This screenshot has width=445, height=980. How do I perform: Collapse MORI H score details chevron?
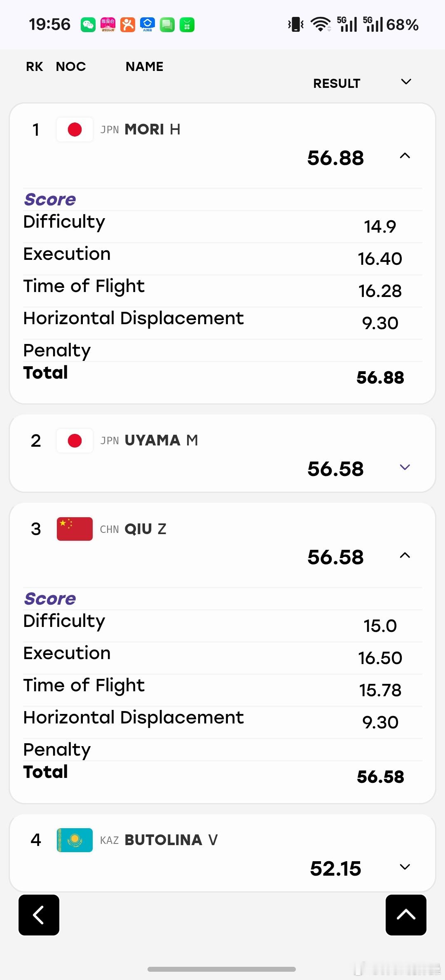[405, 156]
